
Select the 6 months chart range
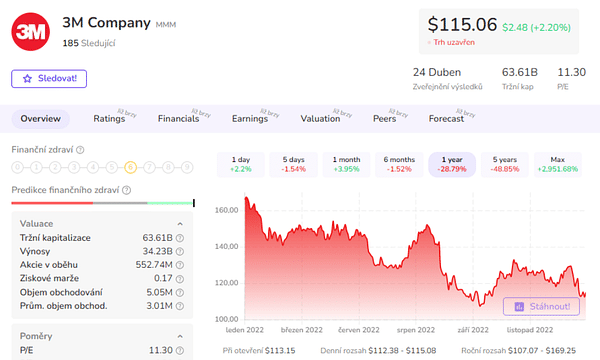[399, 165]
